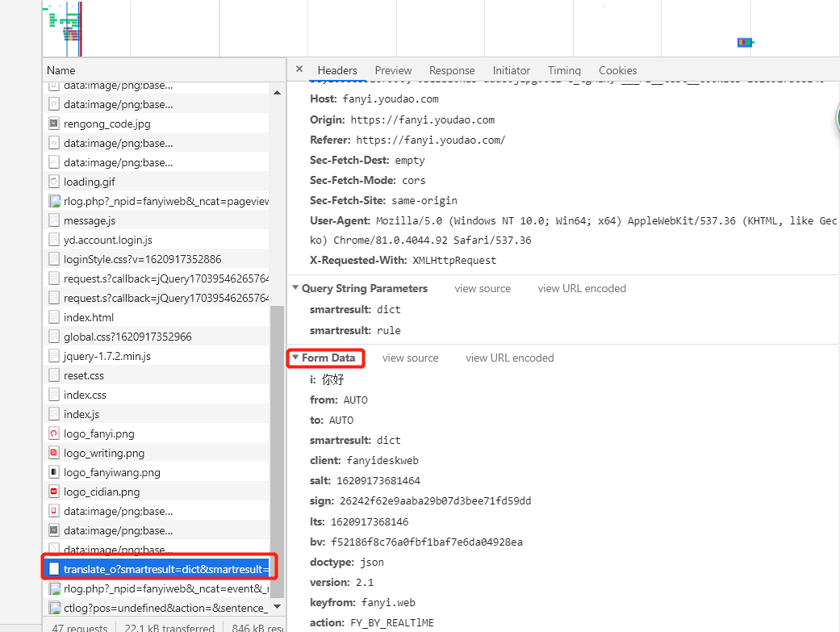Click the rlog.php pageview image icon
Viewport: 840px width, 632px height.
pos(55,201)
